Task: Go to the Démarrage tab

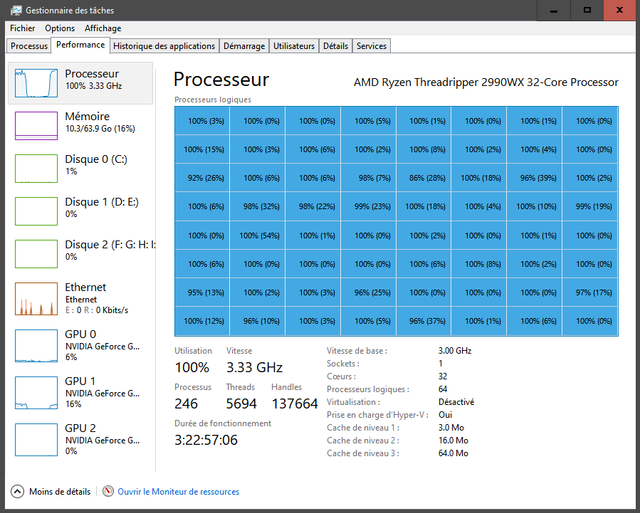Action: coord(244,46)
